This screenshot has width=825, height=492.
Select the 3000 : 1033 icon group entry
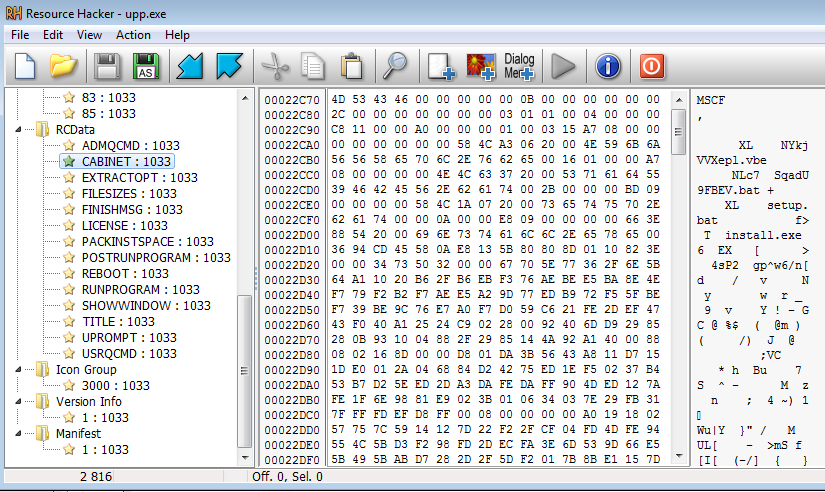tap(115, 385)
